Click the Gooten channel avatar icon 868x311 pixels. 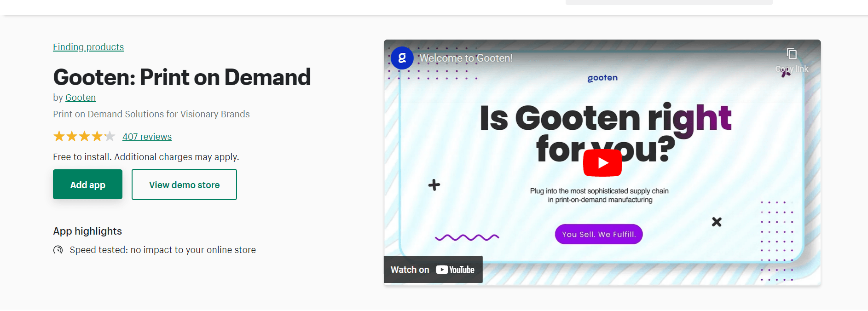point(402,58)
